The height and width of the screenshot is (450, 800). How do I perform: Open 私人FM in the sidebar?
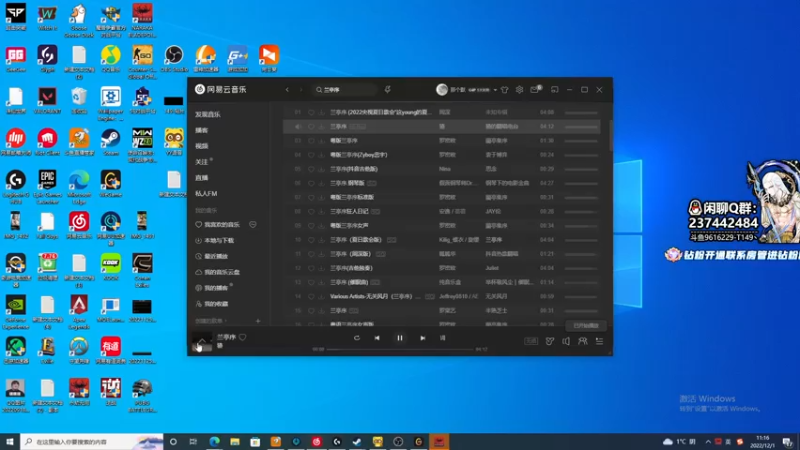coord(206,193)
